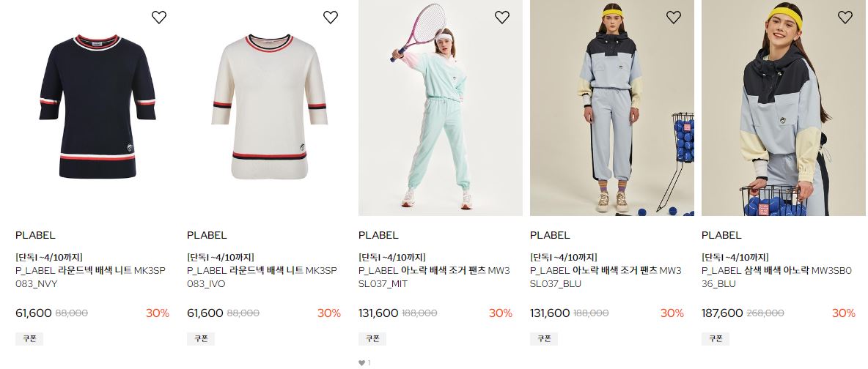This screenshot has height=369, width=868.
Task: Open MW3SL037_BLU jogger pants title
Action: pyautogui.click(x=606, y=277)
